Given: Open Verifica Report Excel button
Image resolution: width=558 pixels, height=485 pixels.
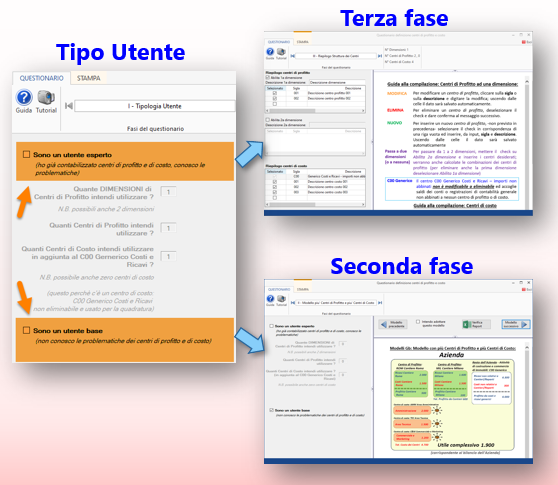Looking at the screenshot, I should [x=476, y=324].
